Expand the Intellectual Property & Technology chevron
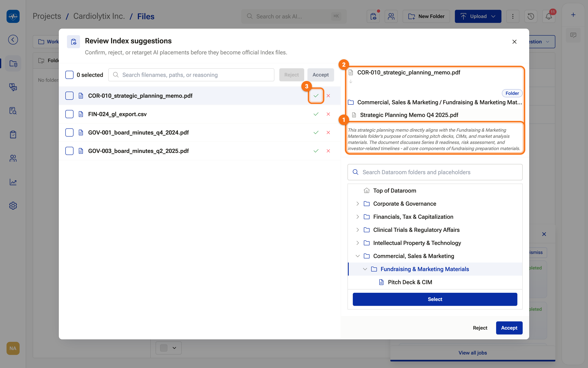 click(x=358, y=243)
